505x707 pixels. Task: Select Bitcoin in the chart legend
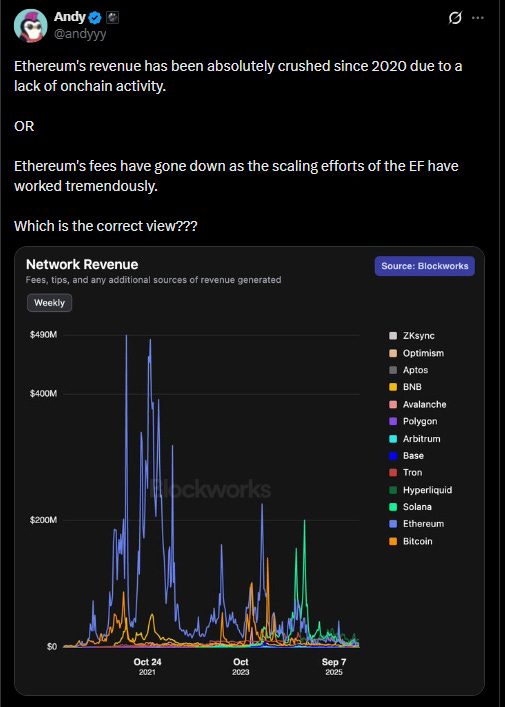click(411, 541)
